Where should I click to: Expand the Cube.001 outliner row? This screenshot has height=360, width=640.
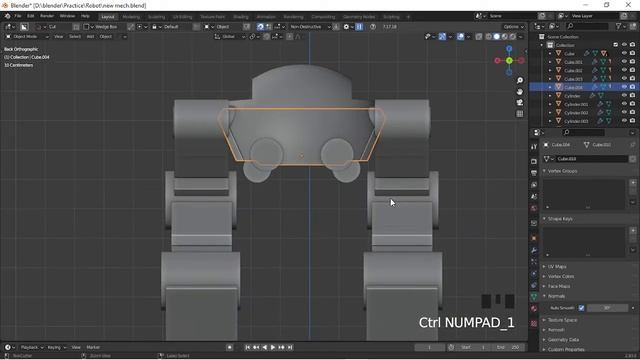click(550, 62)
